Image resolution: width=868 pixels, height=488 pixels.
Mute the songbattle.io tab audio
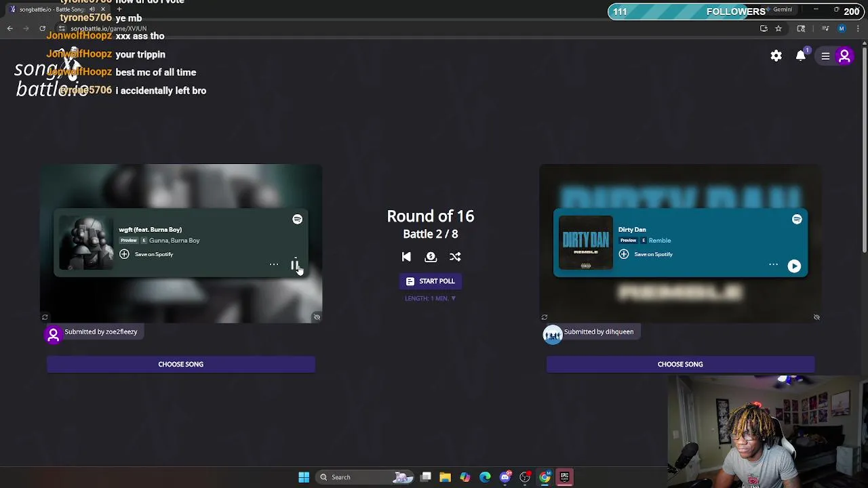pyautogui.click(x=92, y=9)
